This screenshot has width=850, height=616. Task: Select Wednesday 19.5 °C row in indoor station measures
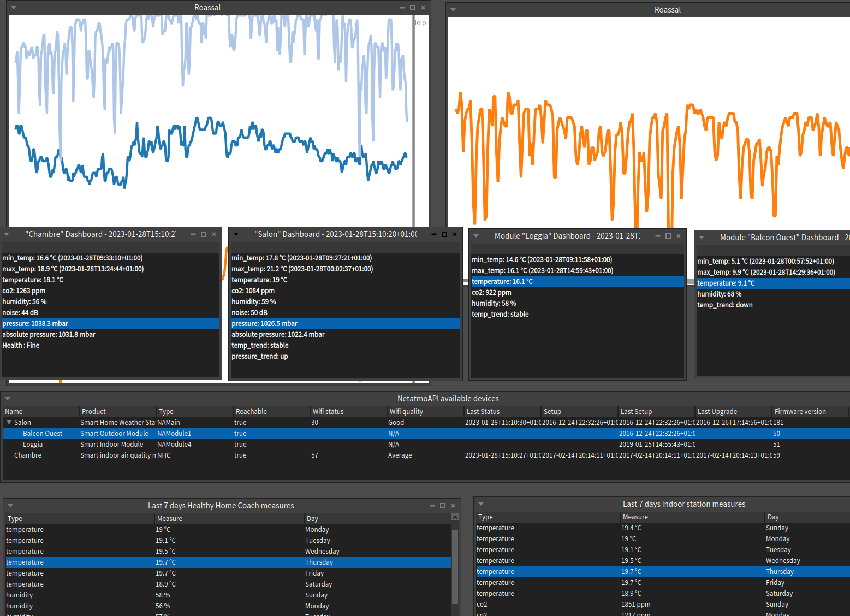[663, 561]
